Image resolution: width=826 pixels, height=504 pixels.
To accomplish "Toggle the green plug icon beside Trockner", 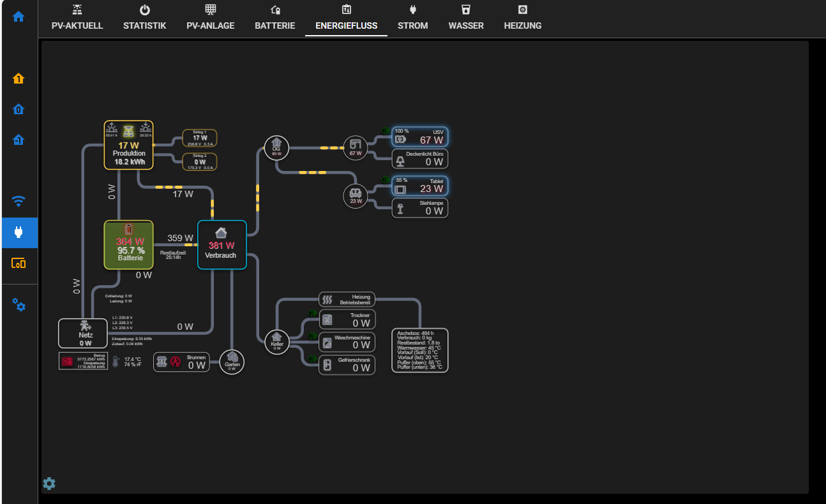I will pyautogui.click(x=313, y=313).
